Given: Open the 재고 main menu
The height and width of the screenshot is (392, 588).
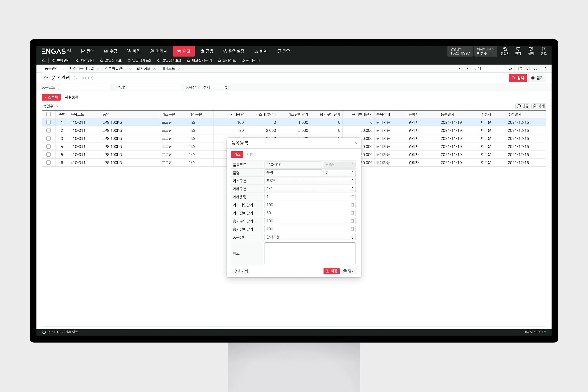Looking at the screenshot, I should (184, 51).
